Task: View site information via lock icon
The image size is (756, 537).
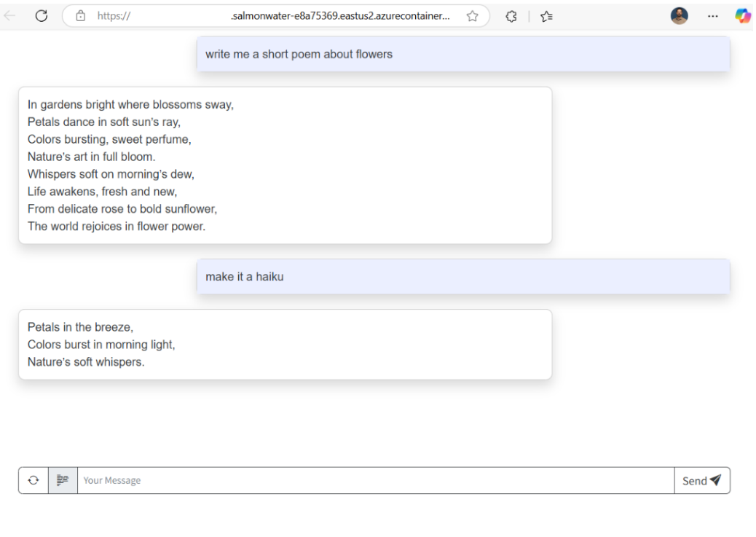Action: point(82,15)
